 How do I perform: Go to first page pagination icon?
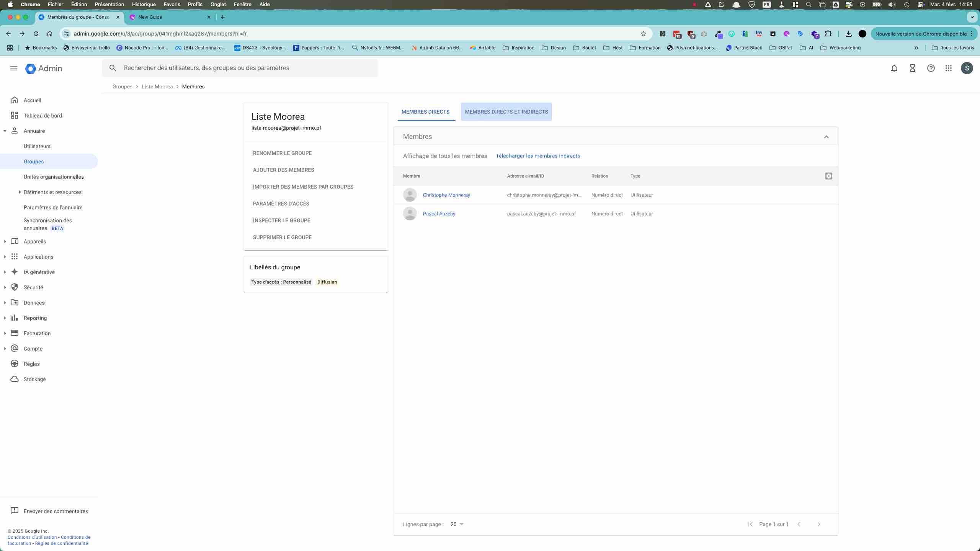750,524
